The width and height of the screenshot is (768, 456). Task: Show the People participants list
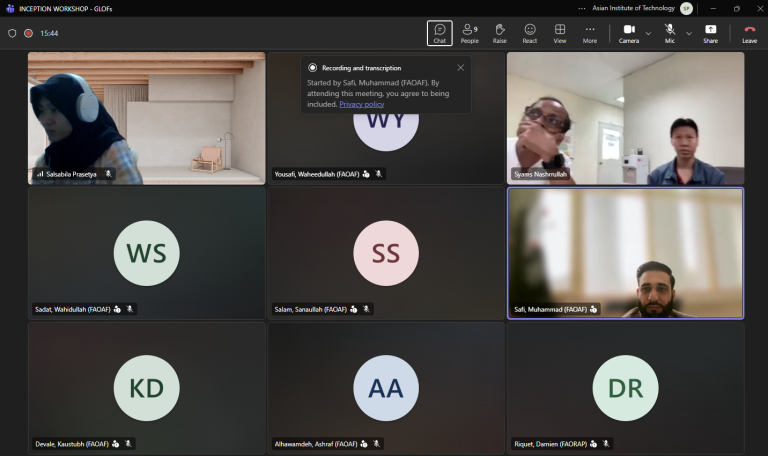[469, 33]
